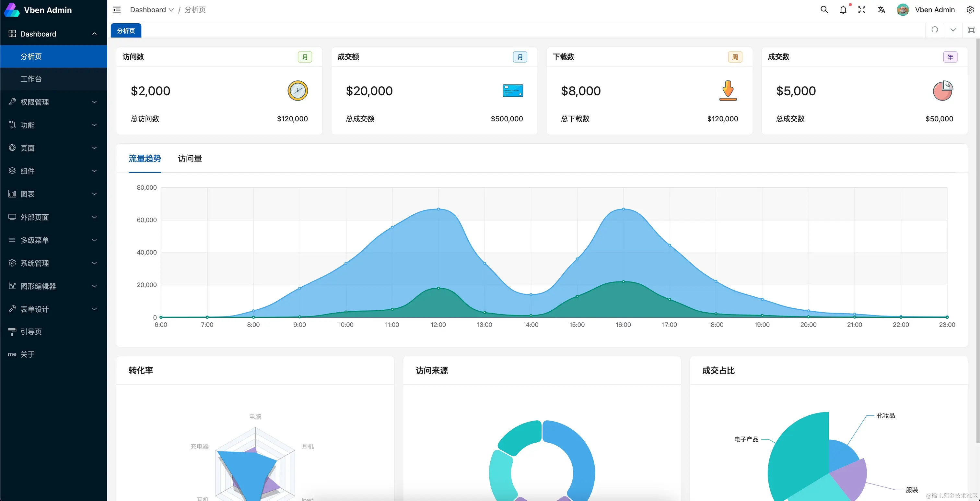The height and width of the screenshot is (501, 980).
Task: Click the content maximize icon in tab bar
Action: 971,30
